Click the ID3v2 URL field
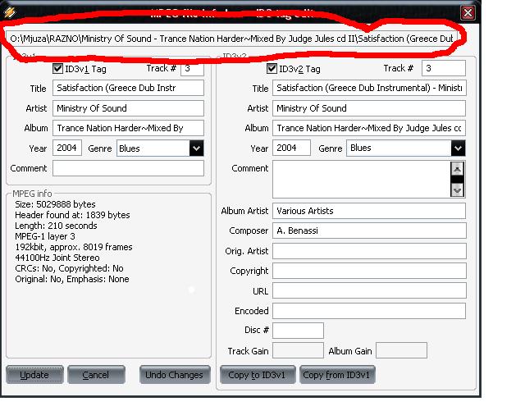 point(368,290)
